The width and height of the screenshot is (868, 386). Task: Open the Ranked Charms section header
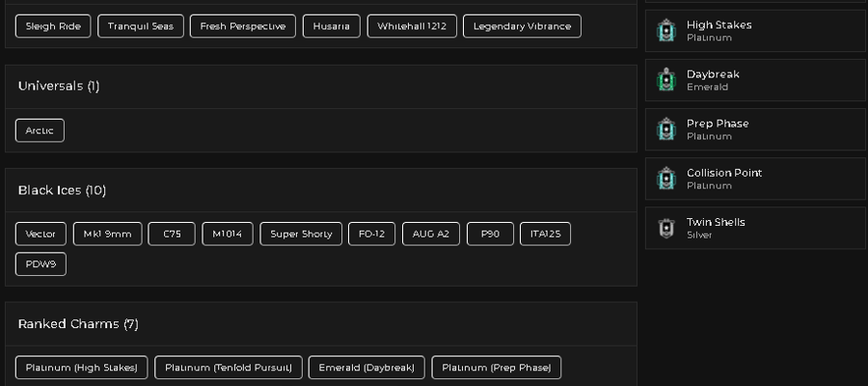(x=321, y=324)
